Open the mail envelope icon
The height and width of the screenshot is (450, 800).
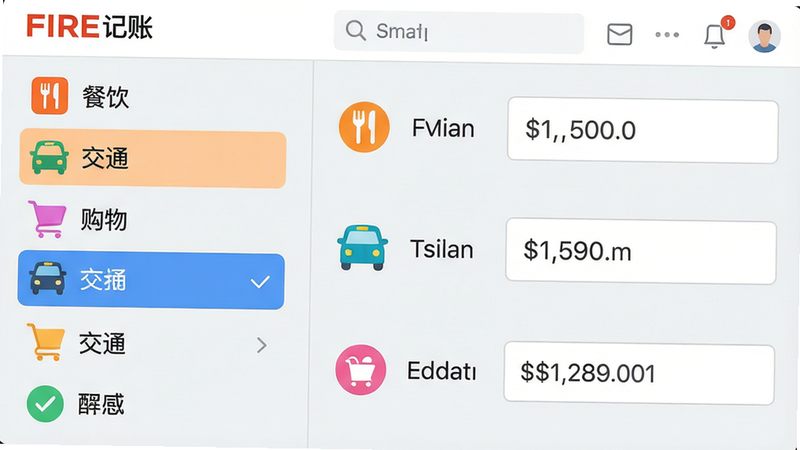[619, 35]
